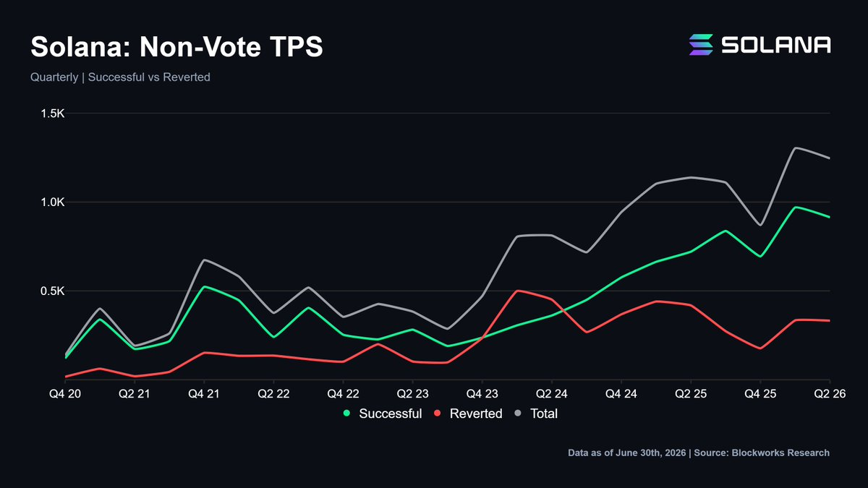Click the Quarterly Successful vs Reverted subtitle
868x488 pixels.
tap(120, 77)
